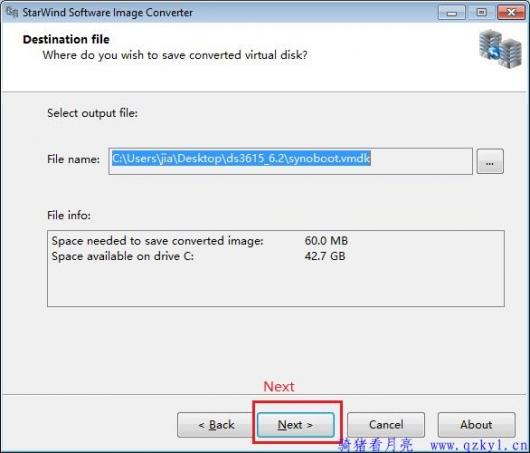Proceed by clicking the Next button

coord(295,425)
